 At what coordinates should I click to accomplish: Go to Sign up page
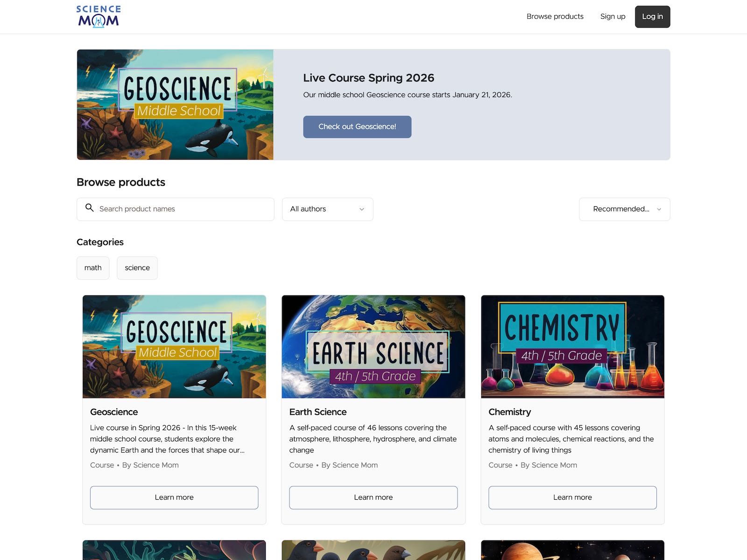click(x=613, y=16)
